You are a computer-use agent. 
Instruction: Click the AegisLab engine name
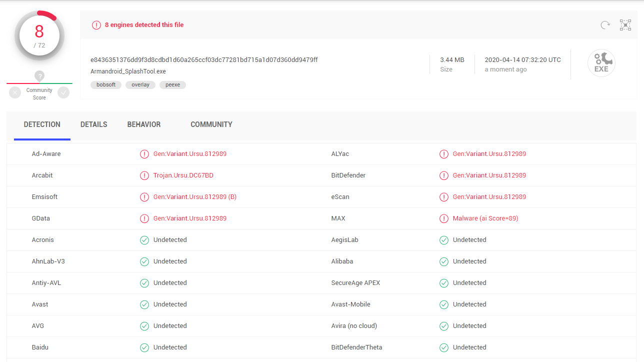click(x=345, y=240)
